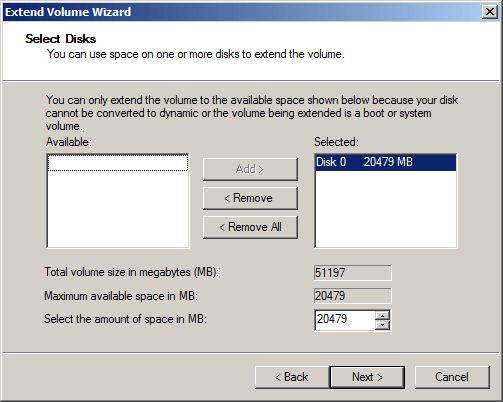503x402 pixels.
Task: Click the Selected: label
Action: coord(336,142)
